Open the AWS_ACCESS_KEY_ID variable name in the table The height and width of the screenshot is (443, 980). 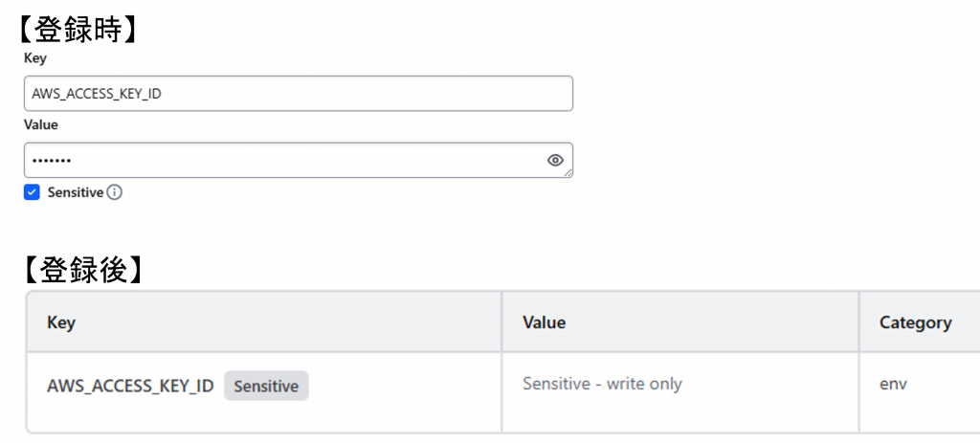pos(130,387)
